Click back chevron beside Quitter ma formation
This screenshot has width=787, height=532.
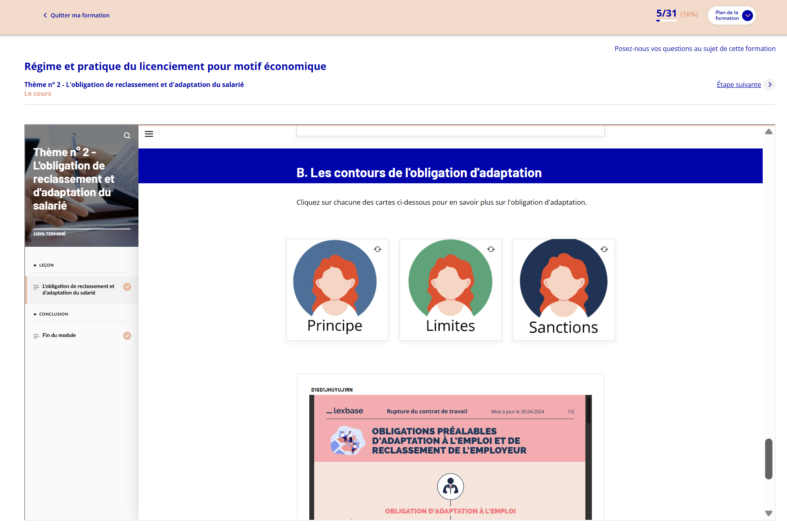pos(45,15)
